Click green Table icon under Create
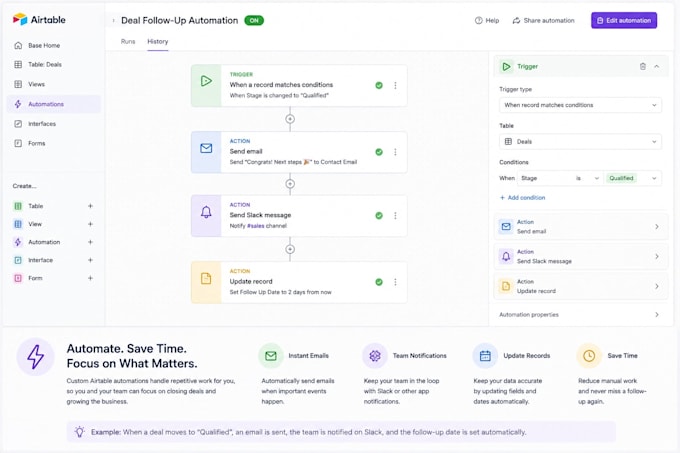The height and width of the screenshot is (453, 680). 18,206
